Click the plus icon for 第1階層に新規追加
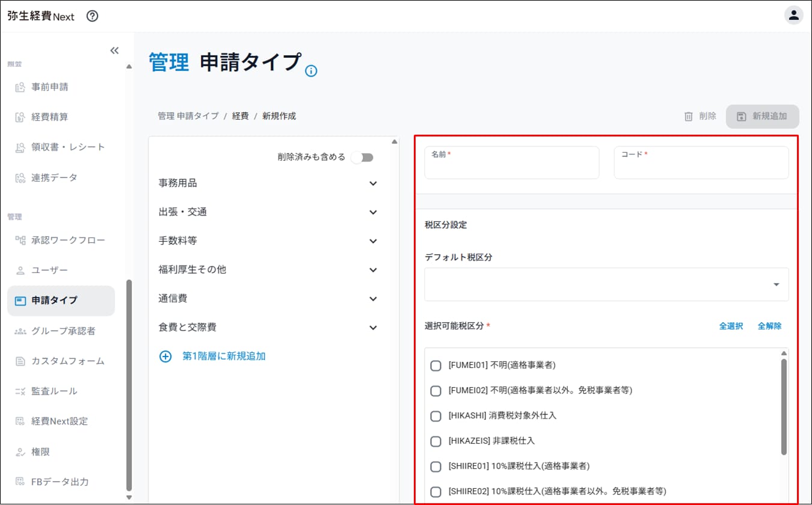This screenshot has height=505, width=812. 165,357
